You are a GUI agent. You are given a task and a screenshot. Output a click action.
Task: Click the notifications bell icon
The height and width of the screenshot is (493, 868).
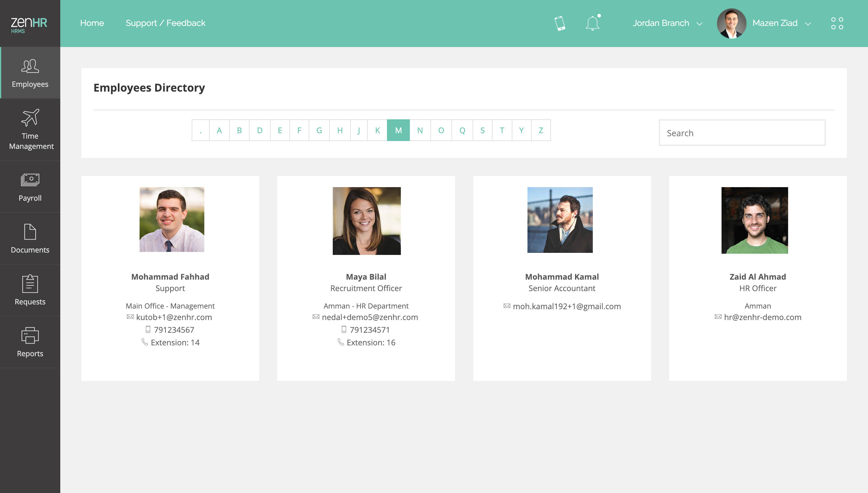pos(593,24)
